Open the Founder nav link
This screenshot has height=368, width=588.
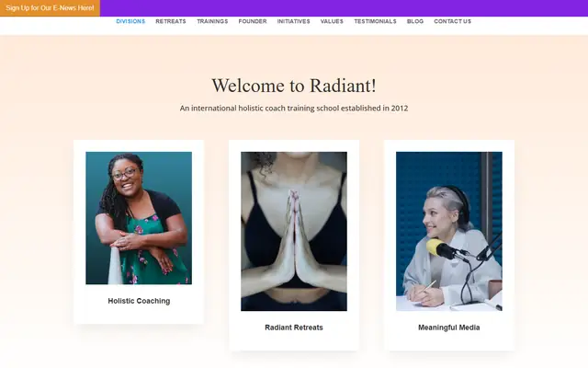(253, 21)
